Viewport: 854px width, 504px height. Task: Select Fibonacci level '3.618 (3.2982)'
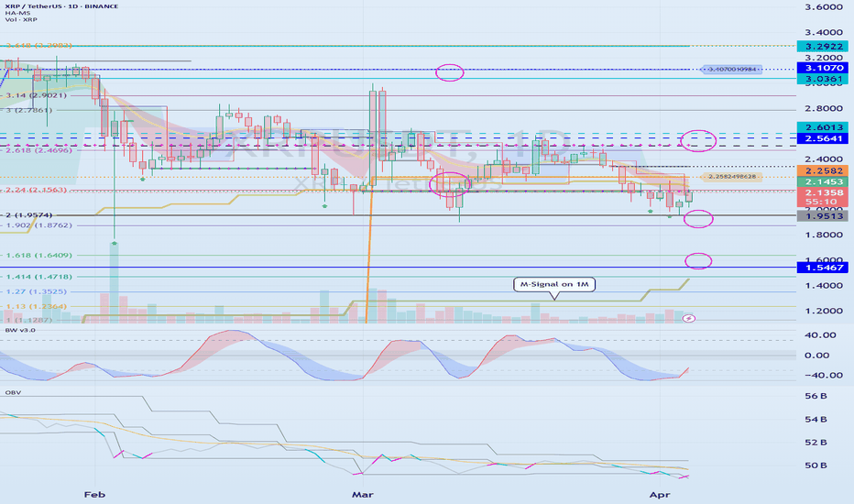38,46
